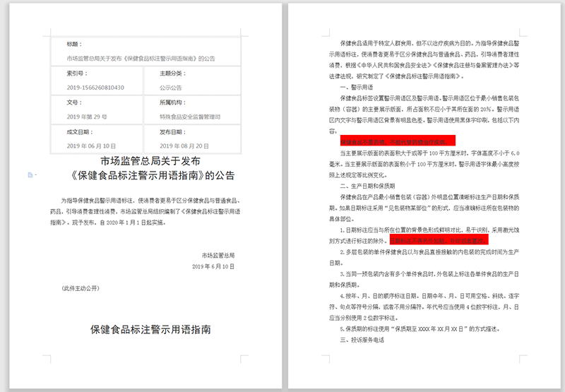
Task: Click item '5.保质期的标注使用' line
Action: (420, 329)
